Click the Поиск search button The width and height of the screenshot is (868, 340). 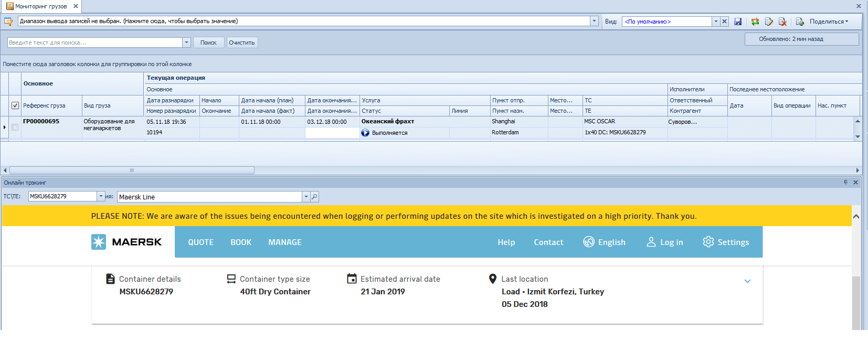[208, 42]
